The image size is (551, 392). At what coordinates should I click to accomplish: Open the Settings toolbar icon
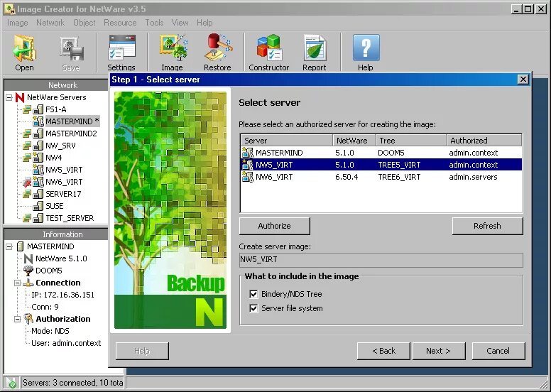[121, 48]
